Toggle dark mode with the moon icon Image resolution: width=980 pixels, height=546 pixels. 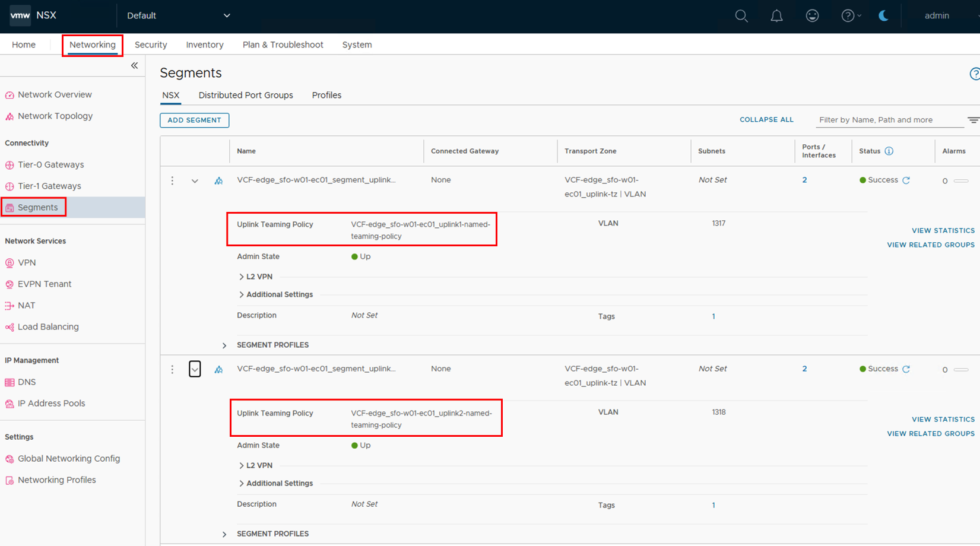coord(883,16)
